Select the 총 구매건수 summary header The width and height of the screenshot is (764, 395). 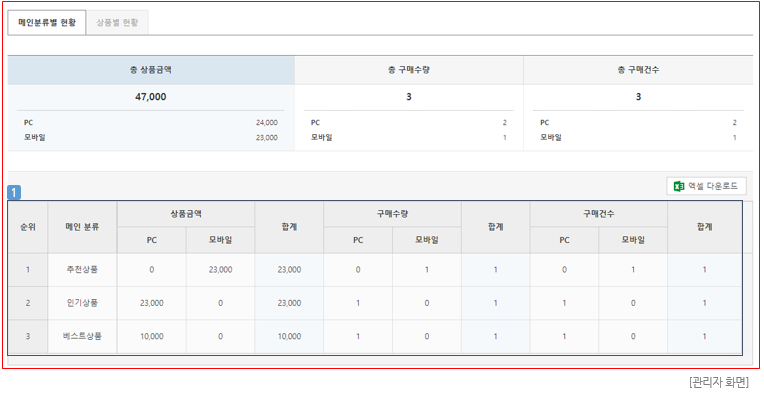(638, 70)
